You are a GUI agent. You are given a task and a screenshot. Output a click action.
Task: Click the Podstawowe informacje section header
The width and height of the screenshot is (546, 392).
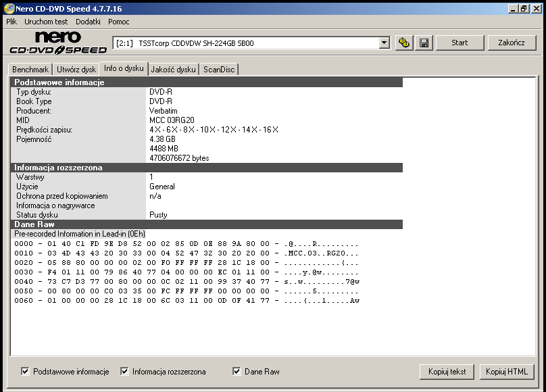pos(207,82)
